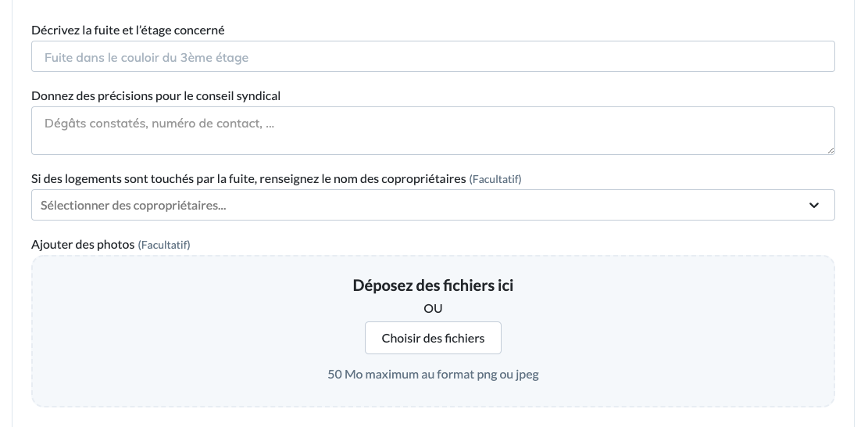Screen dimensions: 868x427
Task: Click placeholder text Dégâts constatés, numéro de contact
Action: (x=159, y=123)
